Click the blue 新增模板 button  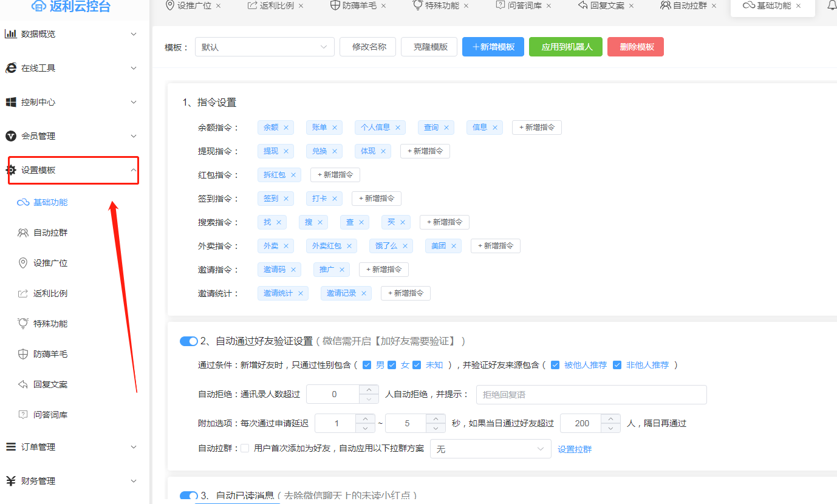(x=493, y=47)
